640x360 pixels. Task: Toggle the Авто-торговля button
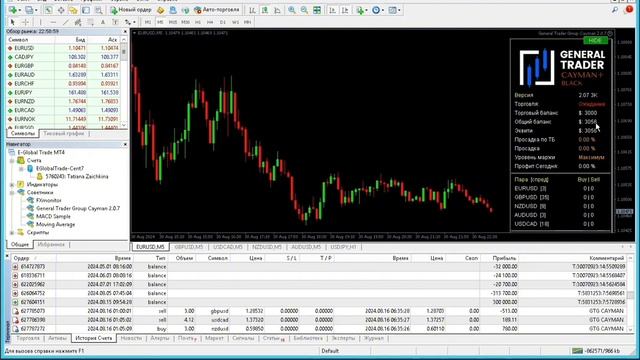pos(216,10)
